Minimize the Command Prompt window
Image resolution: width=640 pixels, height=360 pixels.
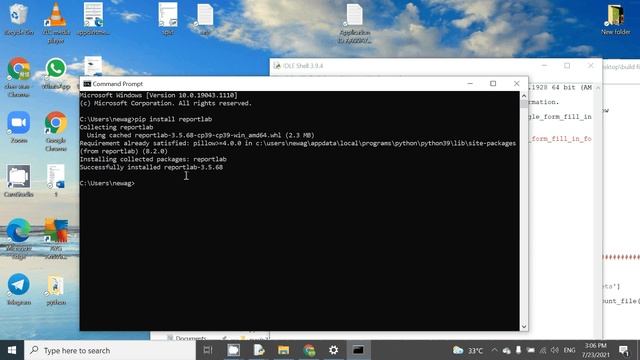click(x=470, y=83)
